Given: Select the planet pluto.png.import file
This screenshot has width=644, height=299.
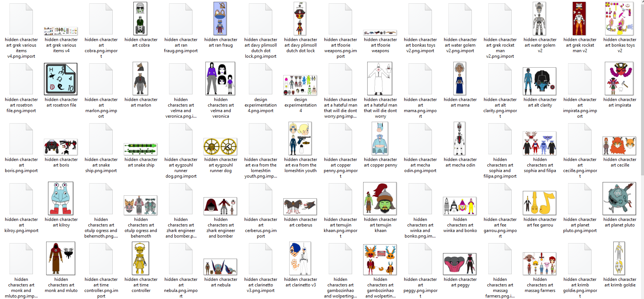Looking at the screenshot, I should point(580,199).
